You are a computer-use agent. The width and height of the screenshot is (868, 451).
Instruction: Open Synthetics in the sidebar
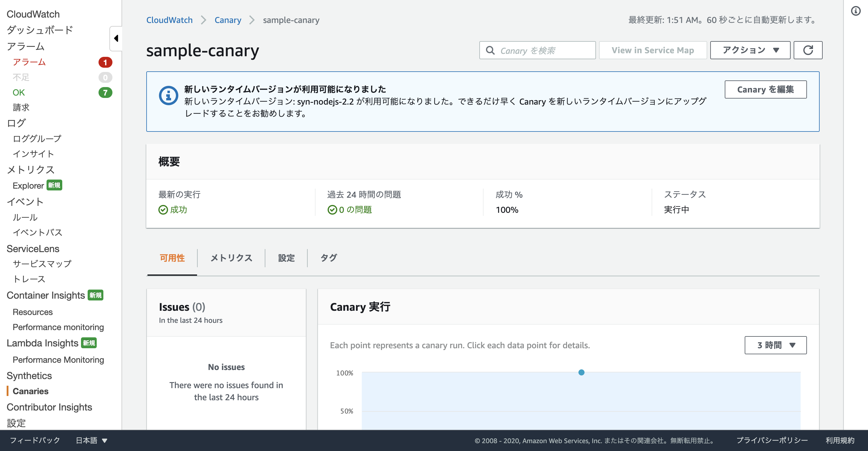point(29,376)
